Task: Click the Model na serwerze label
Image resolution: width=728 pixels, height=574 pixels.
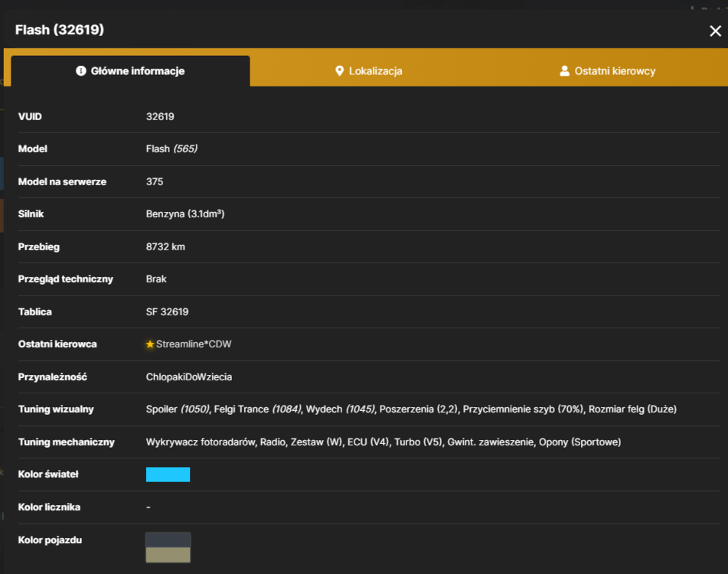Action: (x=62, y=182)
